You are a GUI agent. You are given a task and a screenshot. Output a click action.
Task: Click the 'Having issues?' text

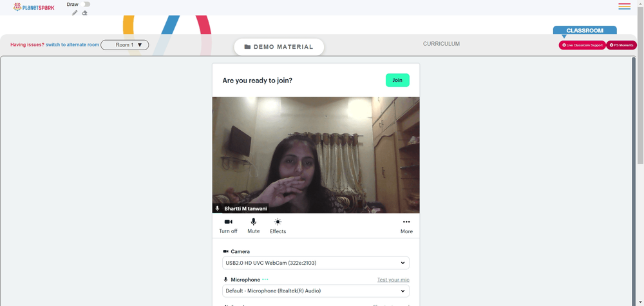tap(28, 44)
